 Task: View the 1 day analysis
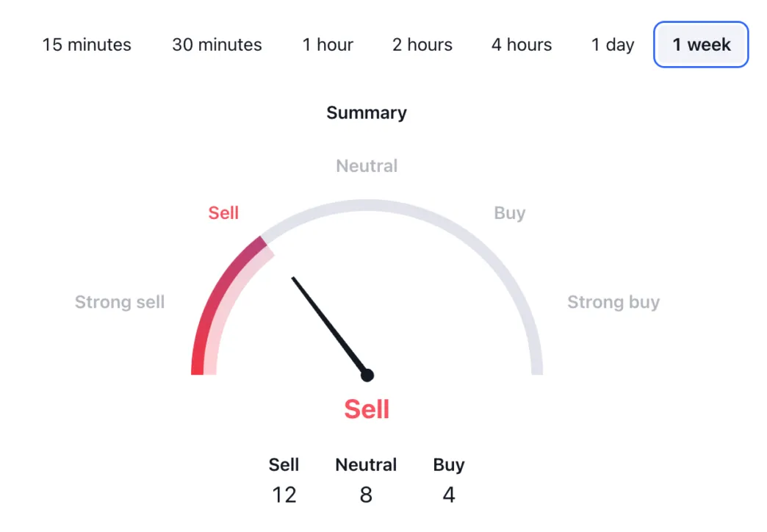click(612, 45)
